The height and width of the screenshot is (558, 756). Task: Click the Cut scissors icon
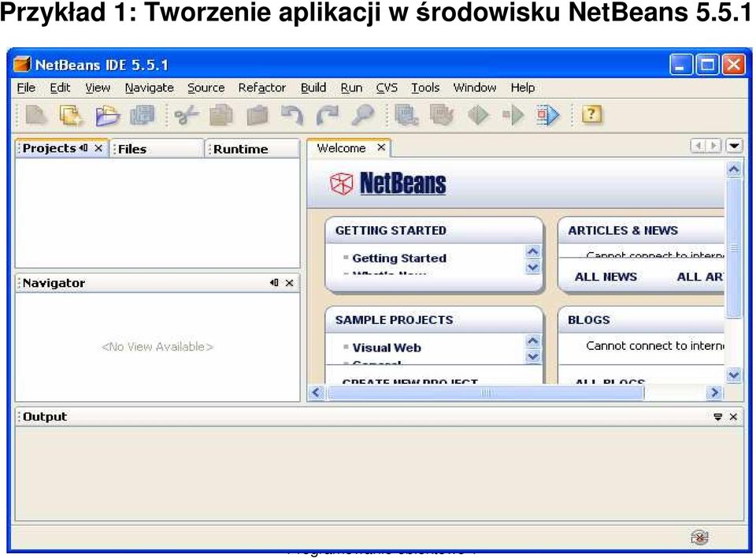pyautogui.click(x=186, y=116)
